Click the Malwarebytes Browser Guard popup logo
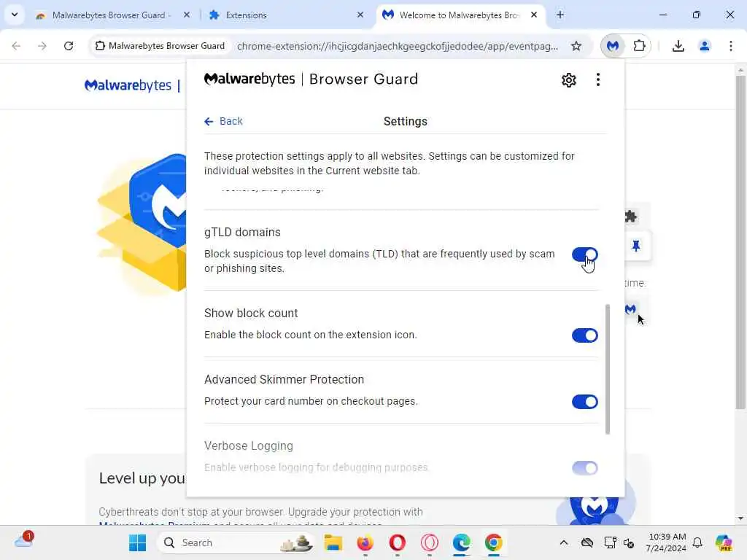747x560 pixels. 311,79
